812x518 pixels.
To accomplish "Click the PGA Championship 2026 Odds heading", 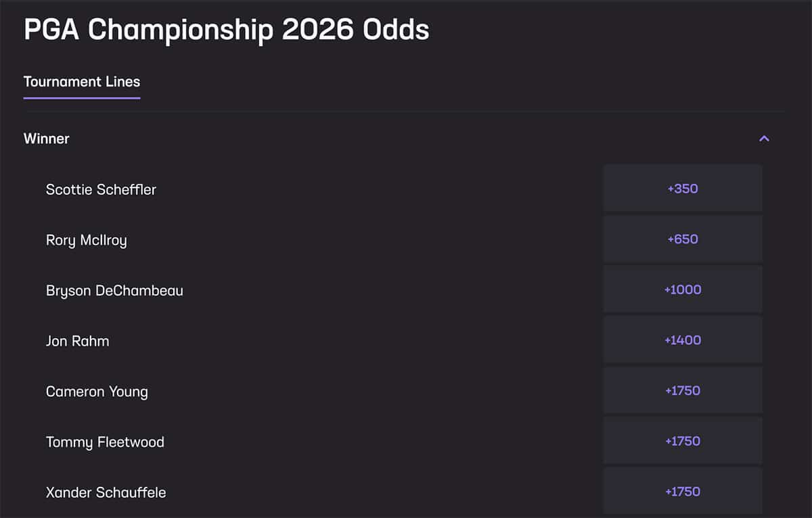I will (x=226, y=29).
